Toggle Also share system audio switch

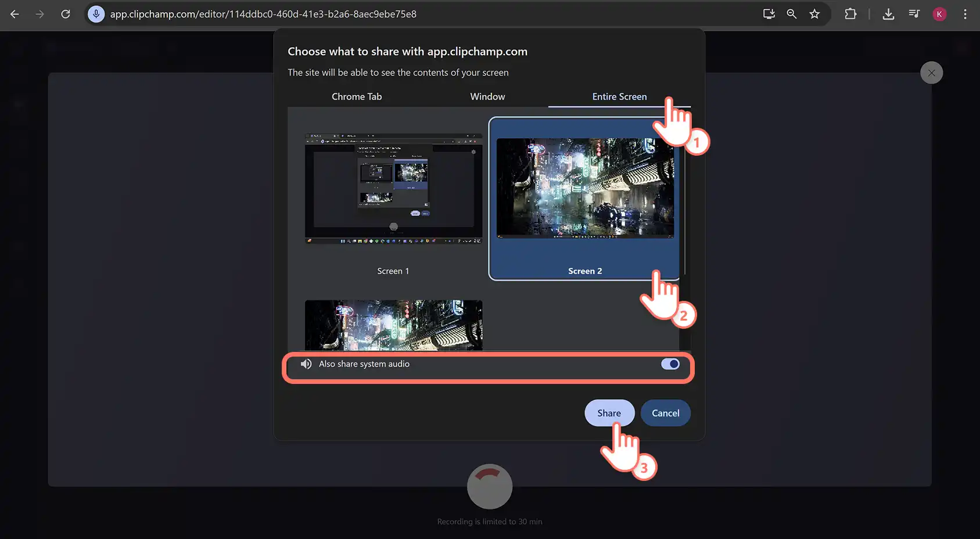(x=670, y=364)
